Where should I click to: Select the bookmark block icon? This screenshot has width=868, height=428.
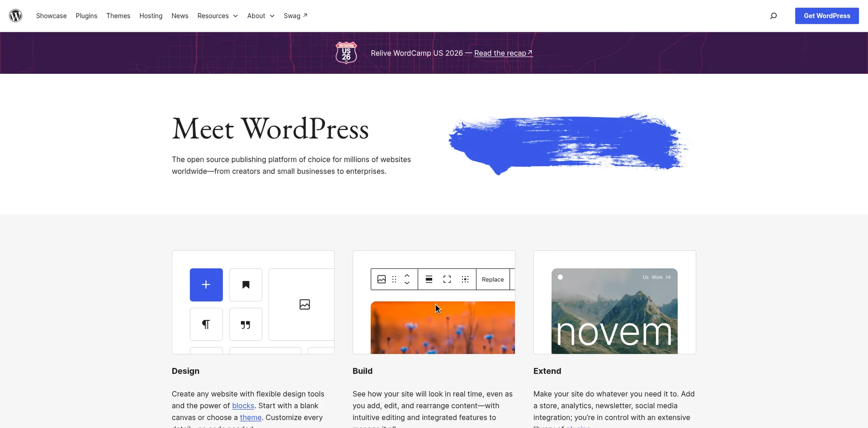(245, 285)
